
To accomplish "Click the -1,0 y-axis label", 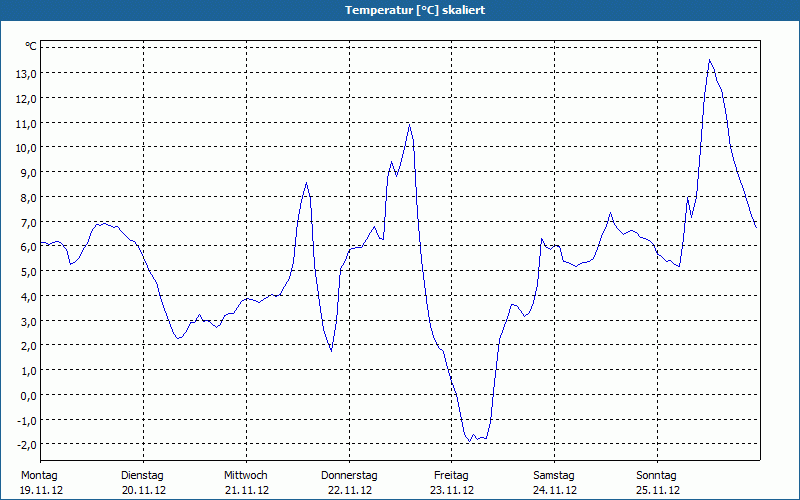I will [x=27, y=420].
